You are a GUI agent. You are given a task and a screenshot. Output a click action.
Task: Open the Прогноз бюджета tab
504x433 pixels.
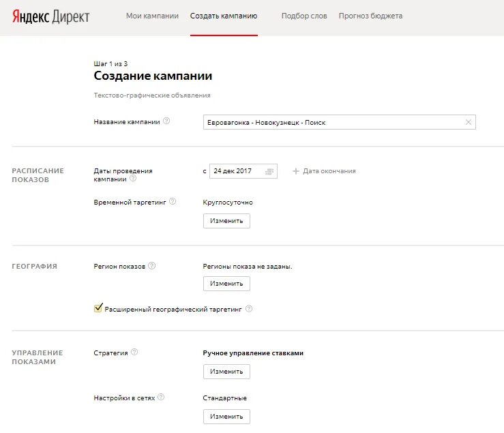point(370,16)
